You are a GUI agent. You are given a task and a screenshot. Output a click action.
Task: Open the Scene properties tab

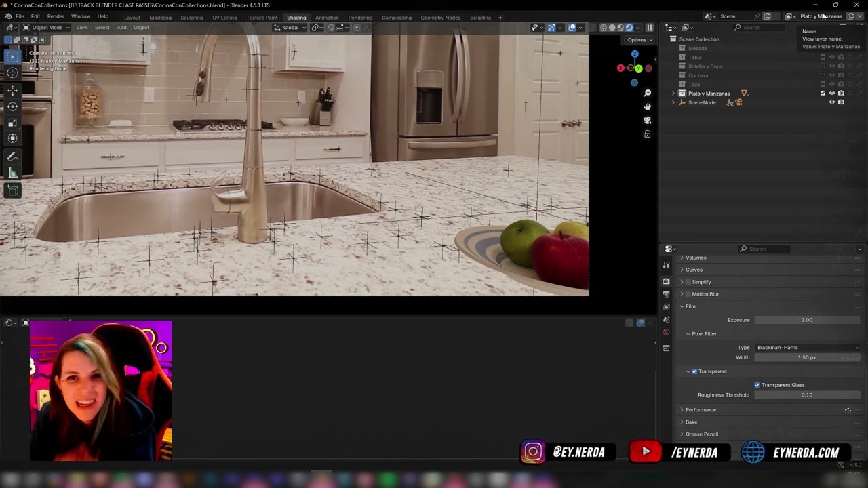[x=666, y=319]
